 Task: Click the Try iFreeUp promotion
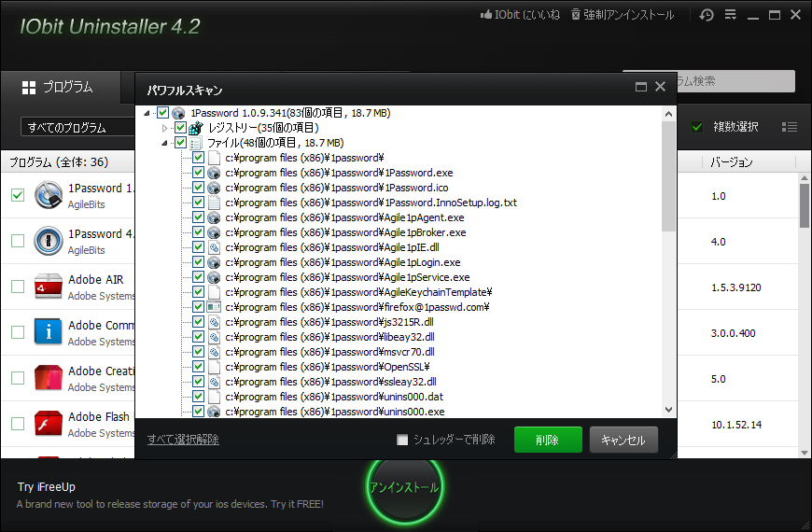(170, 496)
